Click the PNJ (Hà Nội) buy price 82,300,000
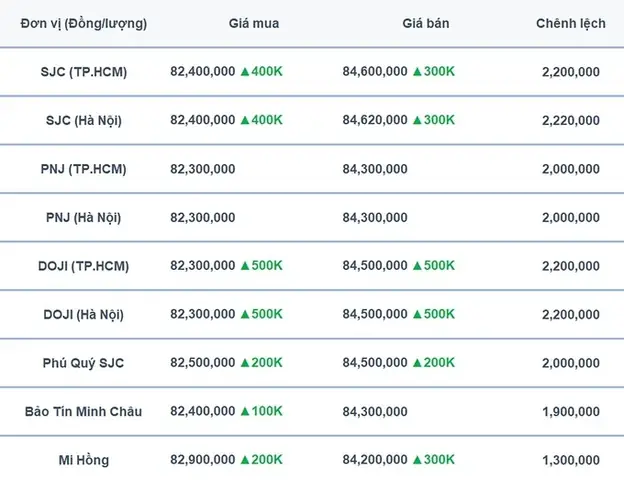The width and height of the screenshot is (624, 480). pos(203,217)
